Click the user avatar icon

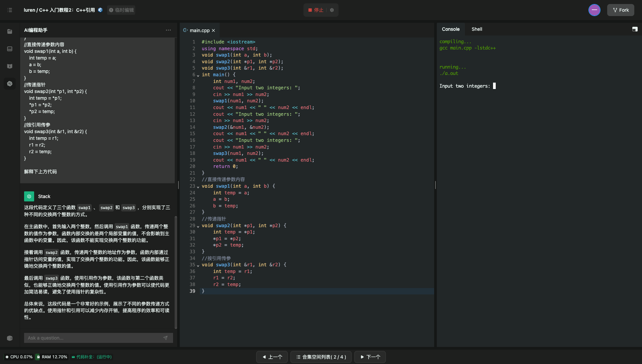594,10
